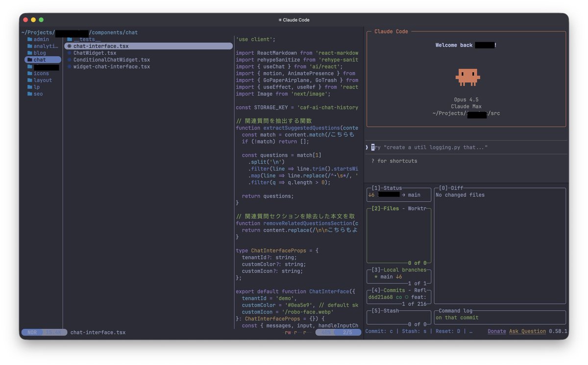
Task: Open the Commits - Refl panel
Action: point(398,297)
